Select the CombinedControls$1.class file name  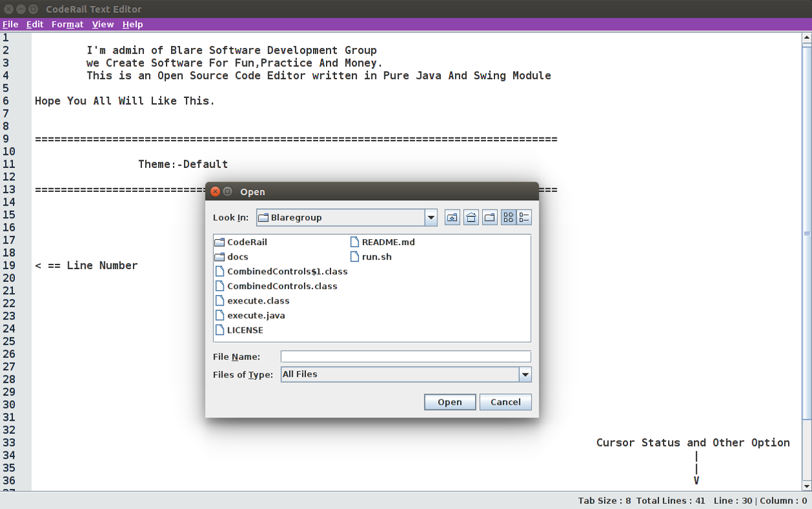click(x=287, y=272)
